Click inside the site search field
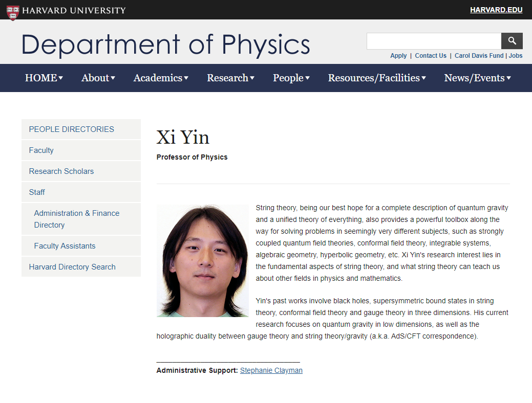 coord(433,41)
